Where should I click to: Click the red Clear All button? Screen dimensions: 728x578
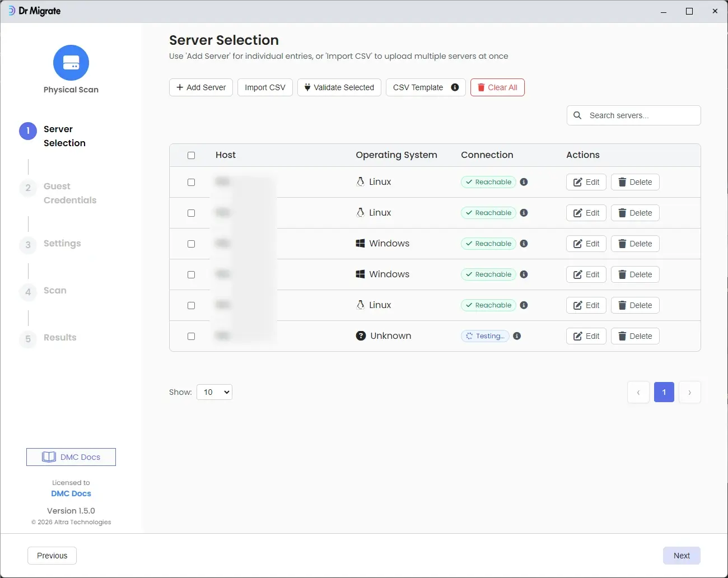497,87
